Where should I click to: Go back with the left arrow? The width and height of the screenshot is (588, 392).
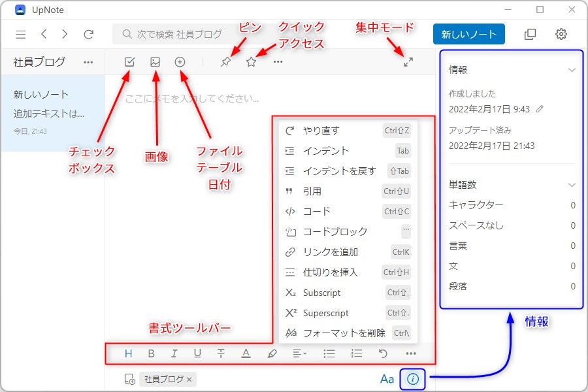(44, 34)
